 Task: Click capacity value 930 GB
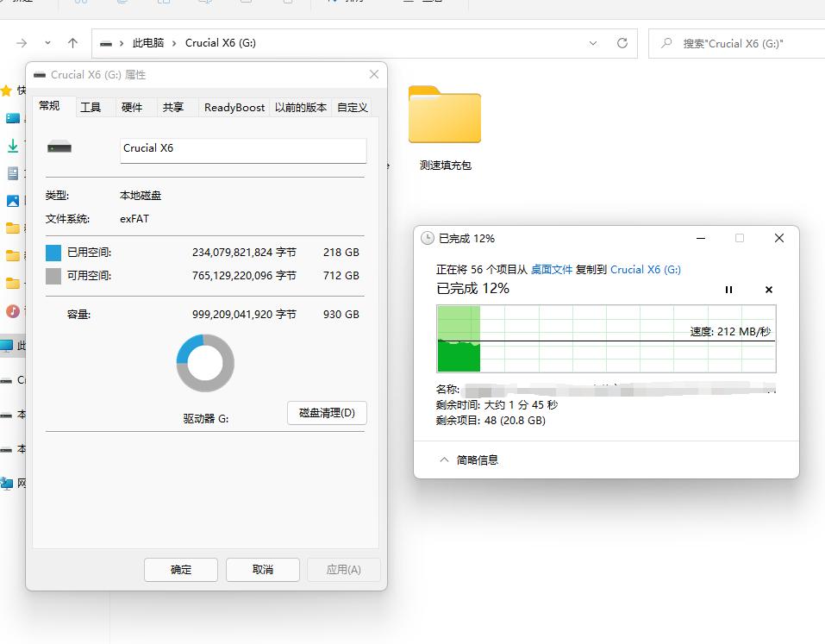click(341, 315)
